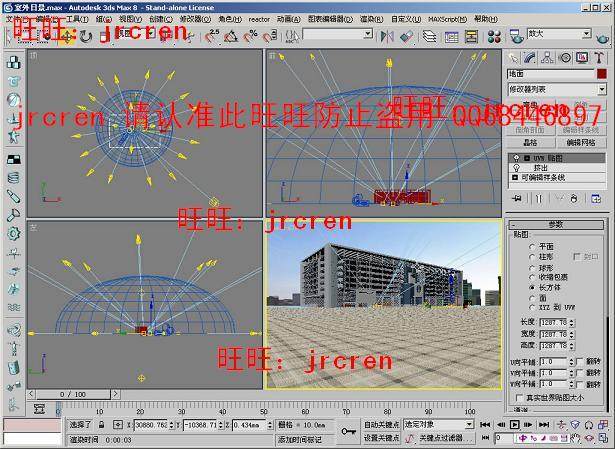Image resolution: width=615 pixels, height=449 pixels.
Task: Click Maximize Viewport Toggle icon
Action: 603,438
